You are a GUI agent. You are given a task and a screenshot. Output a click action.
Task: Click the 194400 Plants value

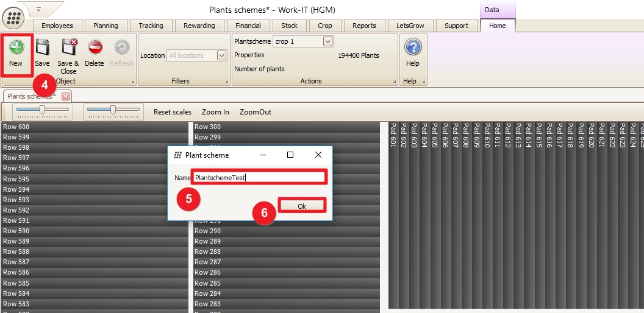[359, 55]
